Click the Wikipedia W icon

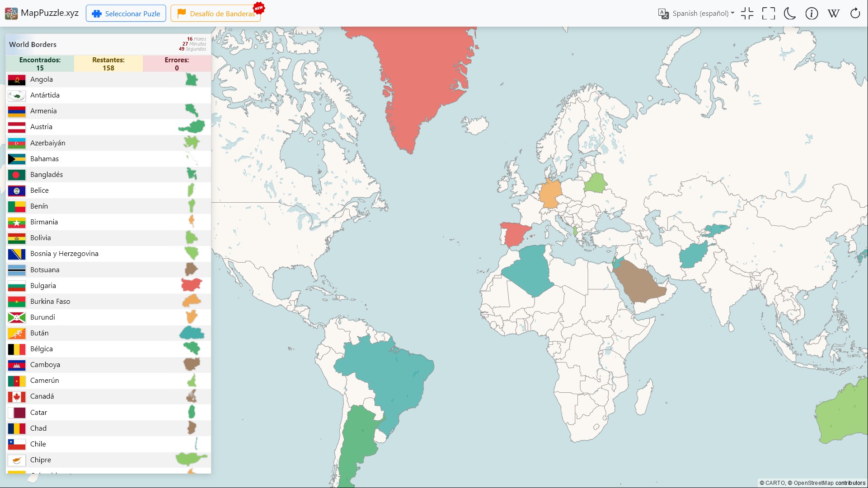pos(833,14)
